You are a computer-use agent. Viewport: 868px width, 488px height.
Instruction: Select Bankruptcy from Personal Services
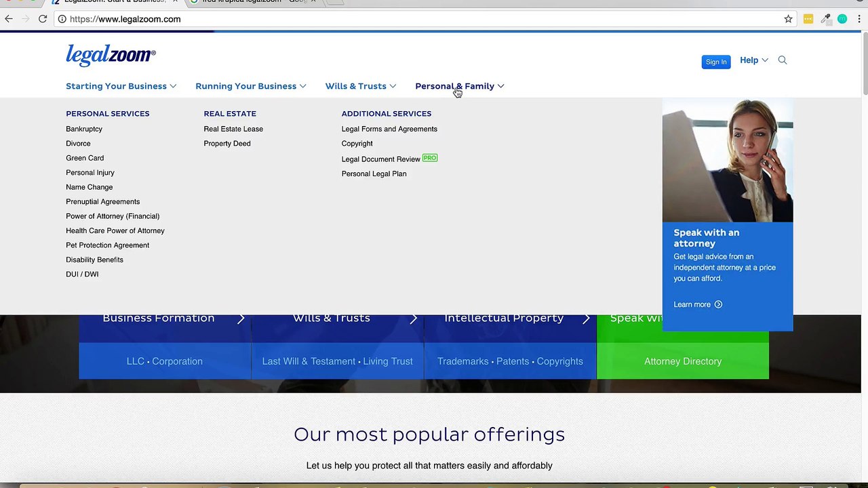pos(84,129)
